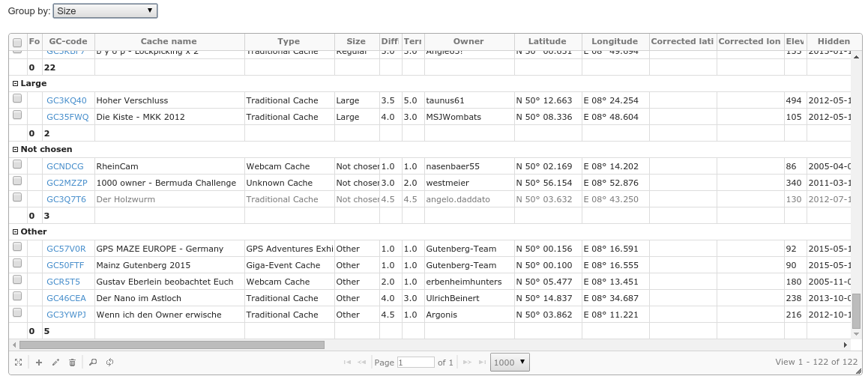The width and height of the screenshot is (868, 382).
Task: Open the Group by dropdown
Action: point(105,11)
